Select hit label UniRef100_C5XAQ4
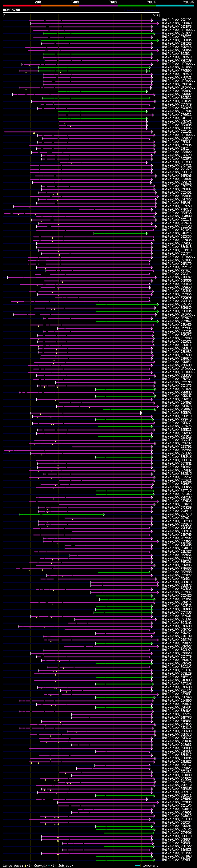This screenshot has width=197, height=868. tap(177, 196)
